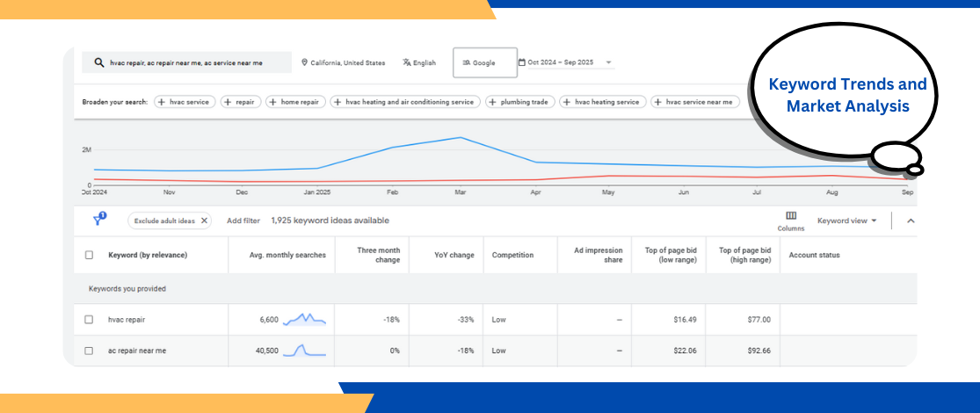Check the hvac repair keyword checkbox

point(89,320)
